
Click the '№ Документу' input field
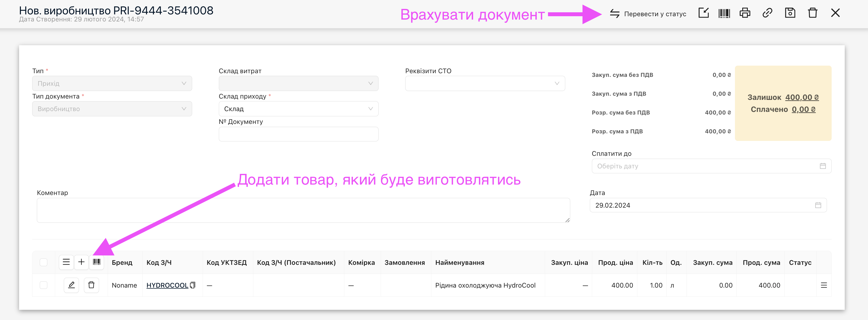[x=298, y=134]
